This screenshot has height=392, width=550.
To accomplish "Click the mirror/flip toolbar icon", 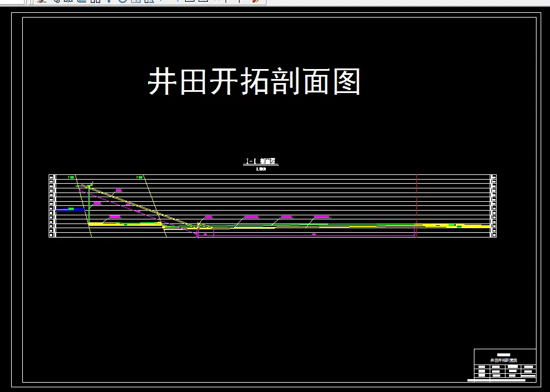I will 69,3.
